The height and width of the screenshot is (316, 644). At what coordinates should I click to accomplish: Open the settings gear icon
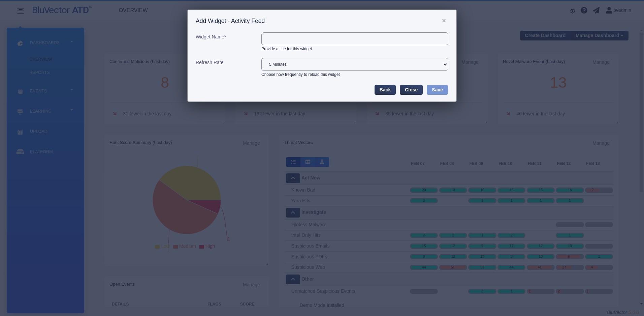pos(572,11)
